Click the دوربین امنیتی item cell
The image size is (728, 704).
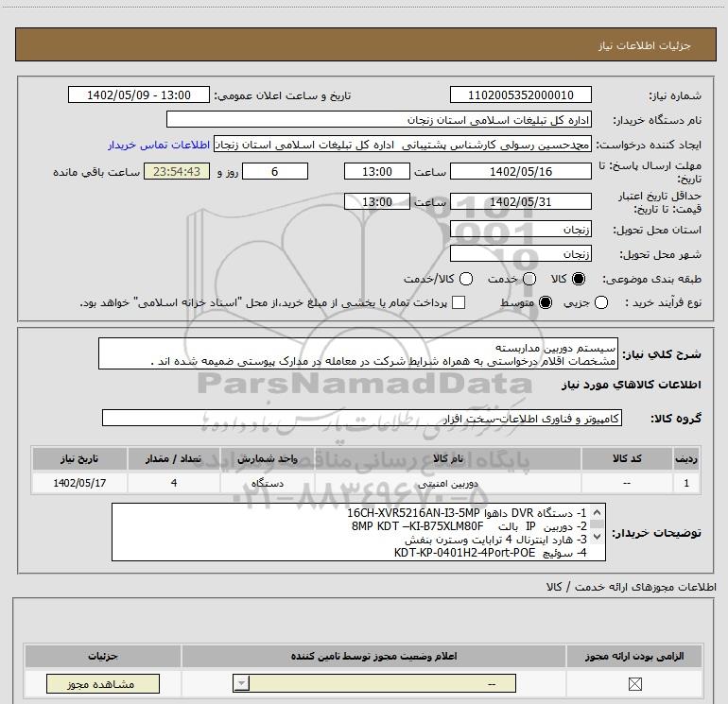(x=448, y=483)
